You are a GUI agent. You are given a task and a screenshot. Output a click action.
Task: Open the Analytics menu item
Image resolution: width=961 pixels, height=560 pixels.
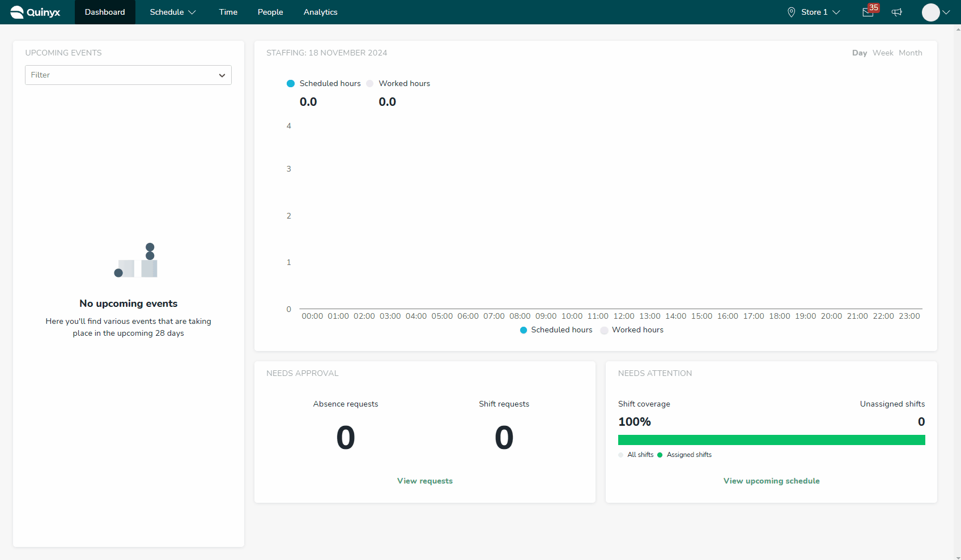[320, 12]
